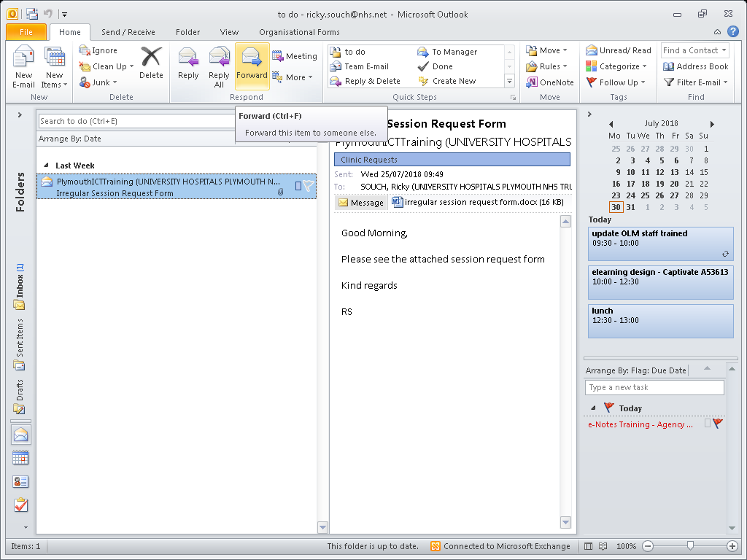Select July 31 in the calendar

point(630,207)
